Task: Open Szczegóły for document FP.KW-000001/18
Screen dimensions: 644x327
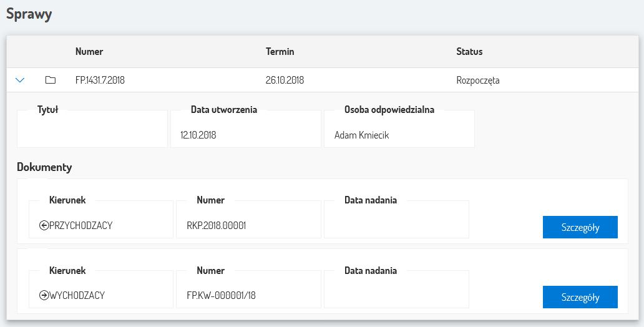Action: (580, 298)
